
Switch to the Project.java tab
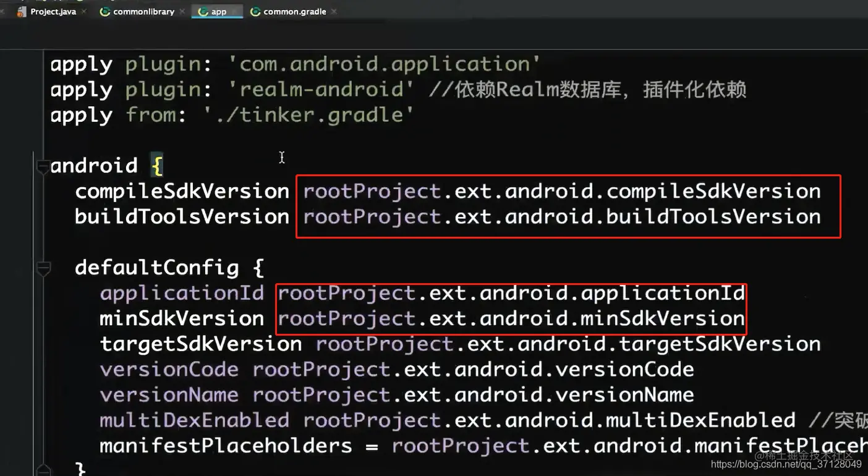(x=53, y=12)
